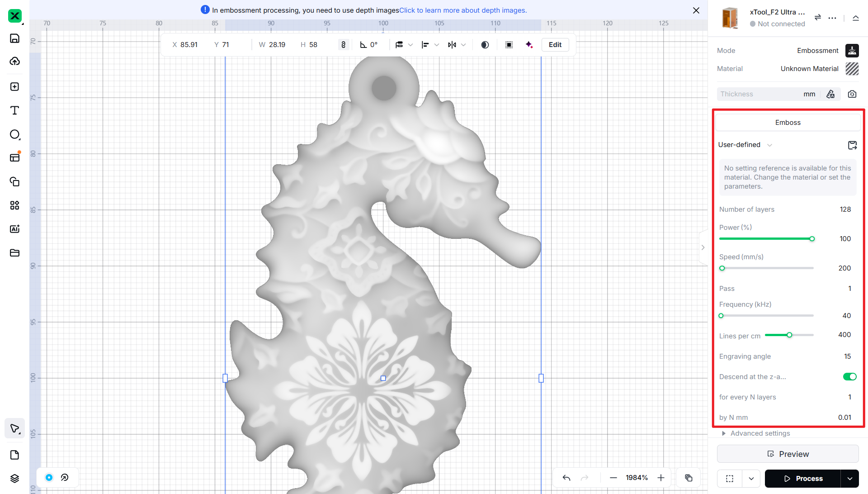Open the AI image tool
This screenshot has width=868, height=494.
coord(14,229)
